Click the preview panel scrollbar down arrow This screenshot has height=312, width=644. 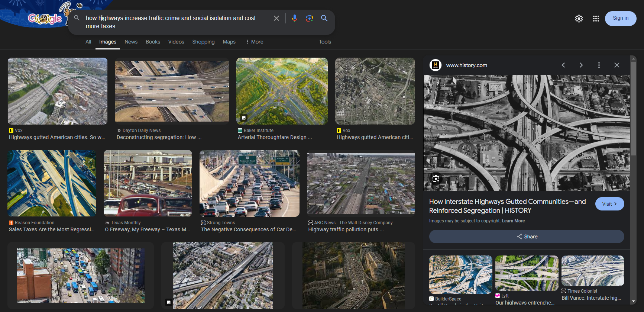(634, 301)
